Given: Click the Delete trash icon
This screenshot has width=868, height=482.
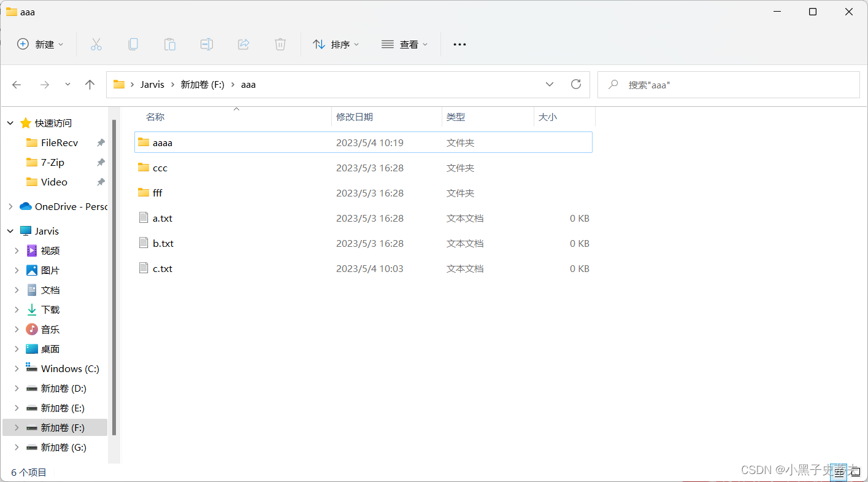Looking at the screenshot, I should 280,44.
